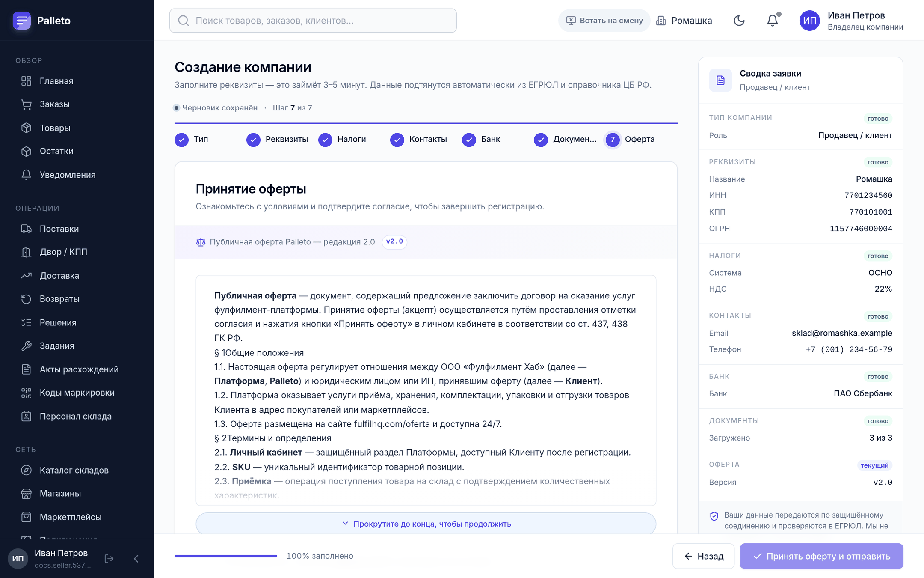
Task: Go to the Банк step
Action: pyautogui.click(x=481, y=140)
